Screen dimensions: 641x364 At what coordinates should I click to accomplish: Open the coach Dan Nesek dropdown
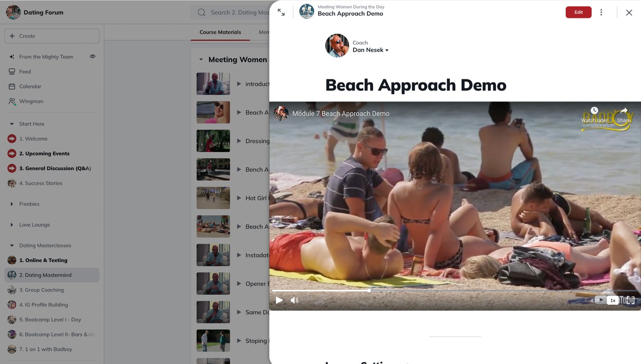coord(371,50)
